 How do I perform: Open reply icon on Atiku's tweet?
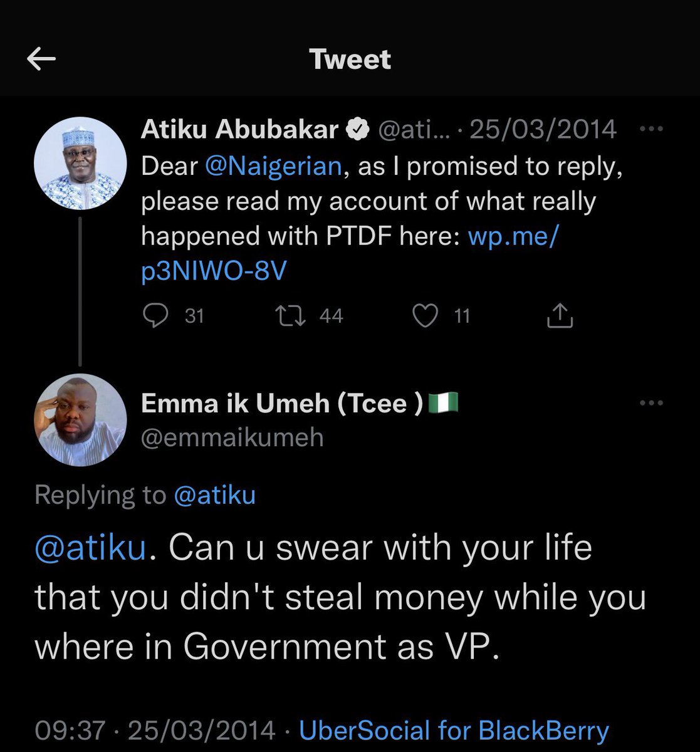155,316
